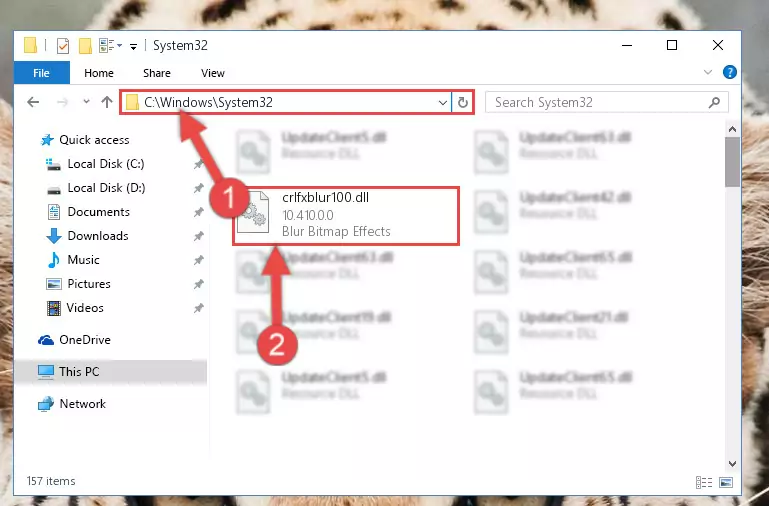Click pin icon beside Pictures
This screenshot has width=769, height=506.
[x=199, y=284]
